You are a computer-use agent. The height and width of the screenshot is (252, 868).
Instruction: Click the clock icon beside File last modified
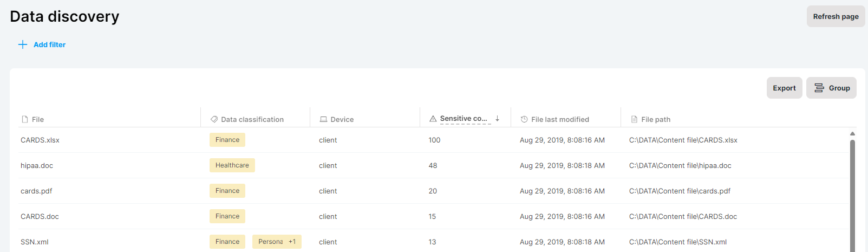tap(524, 119)
